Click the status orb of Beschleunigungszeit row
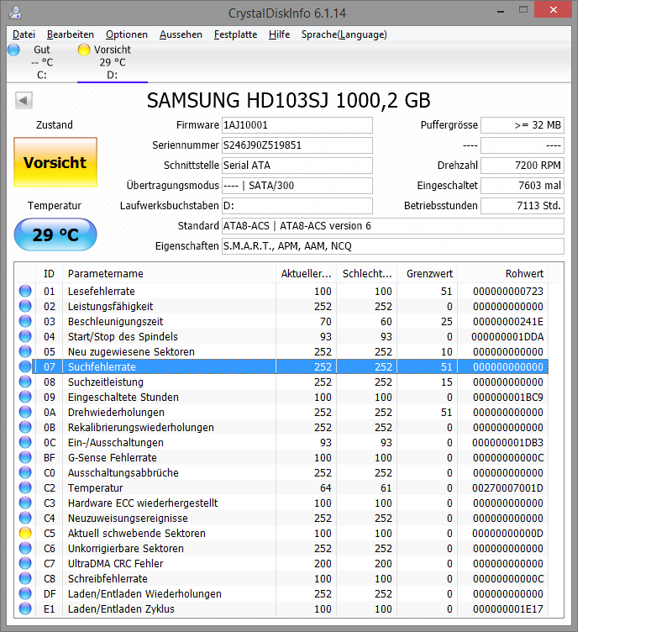672x632 pixels. (25, 321)
